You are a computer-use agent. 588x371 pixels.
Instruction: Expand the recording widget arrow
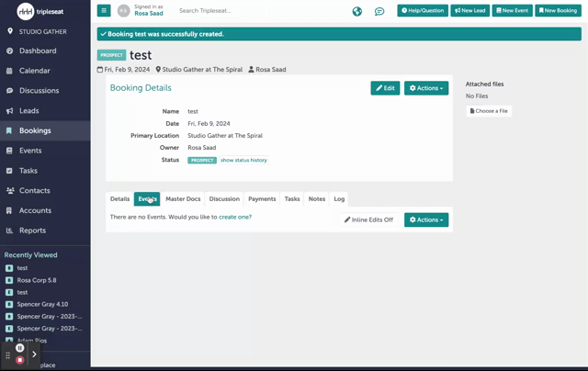34,354
